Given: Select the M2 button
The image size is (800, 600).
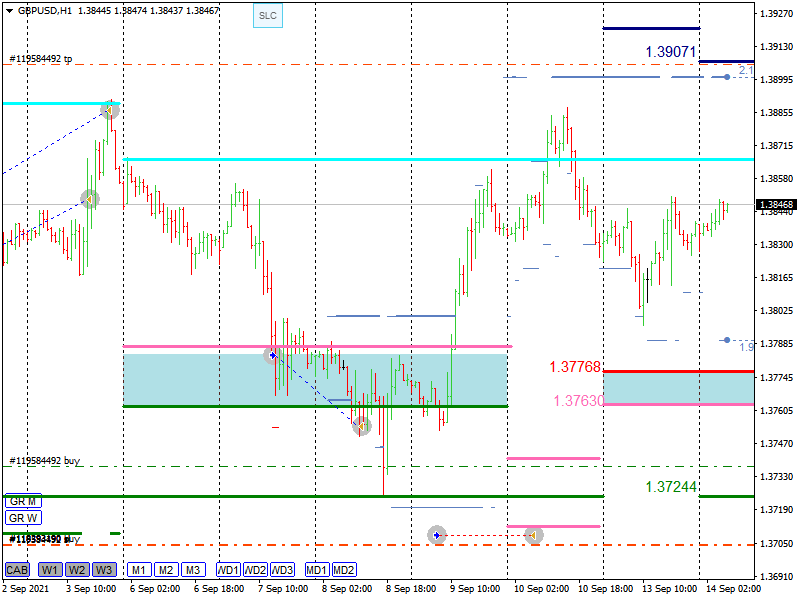Looking at the screenshot, I should [166, 570].
